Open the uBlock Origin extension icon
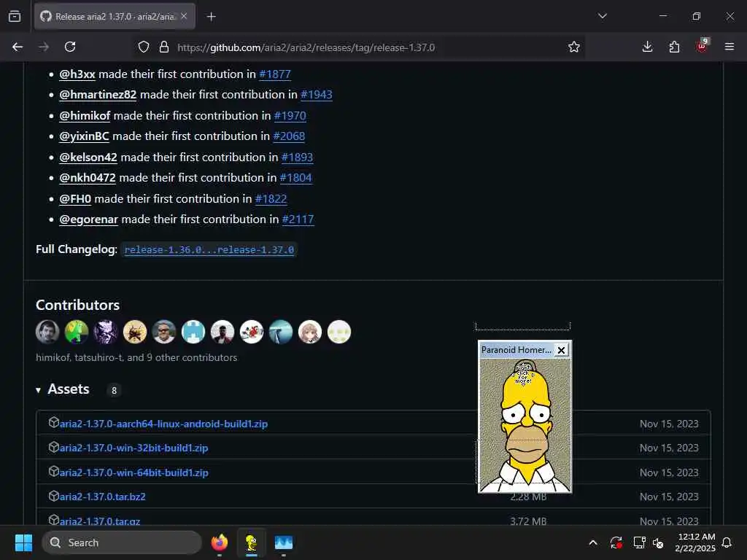The height and width of the screenshot is (560, 747). click(x=702, y=46)
